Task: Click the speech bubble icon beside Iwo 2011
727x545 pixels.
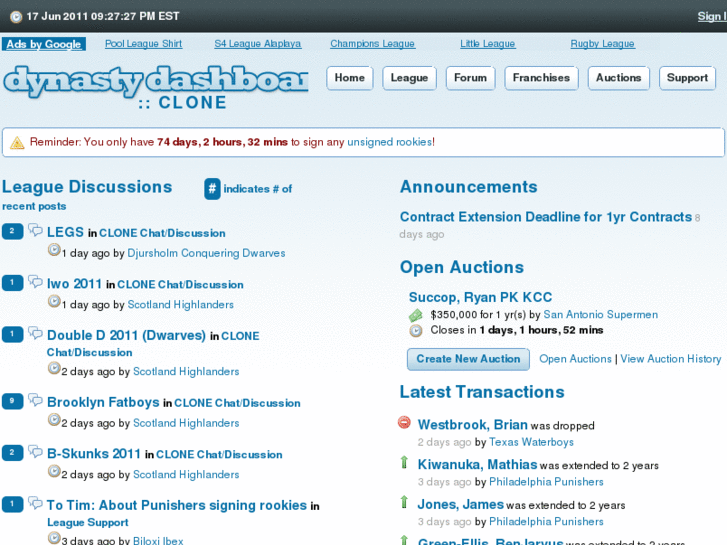Action: [x=35, y=281]
